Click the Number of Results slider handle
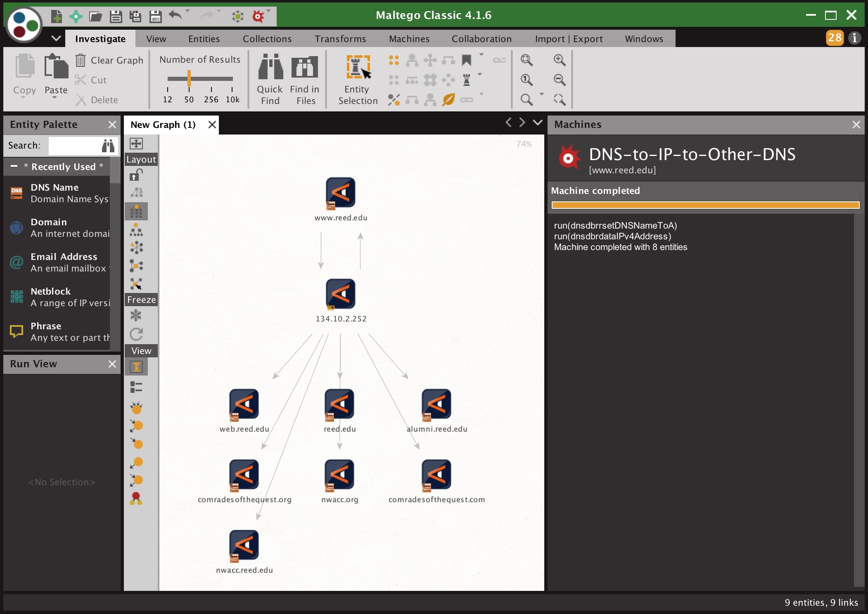The height and width of the screenshot is (614, 868). (x=189, y=78)
